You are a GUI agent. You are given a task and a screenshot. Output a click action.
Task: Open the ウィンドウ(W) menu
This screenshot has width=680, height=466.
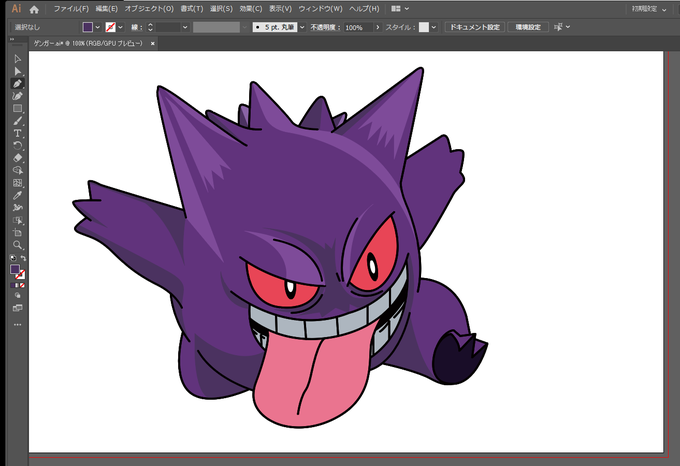320,9
